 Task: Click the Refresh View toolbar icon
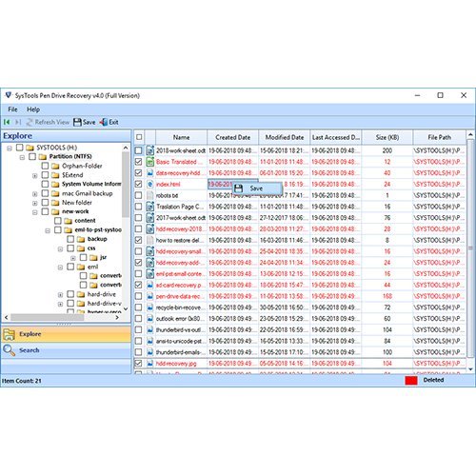coord(30,122)
